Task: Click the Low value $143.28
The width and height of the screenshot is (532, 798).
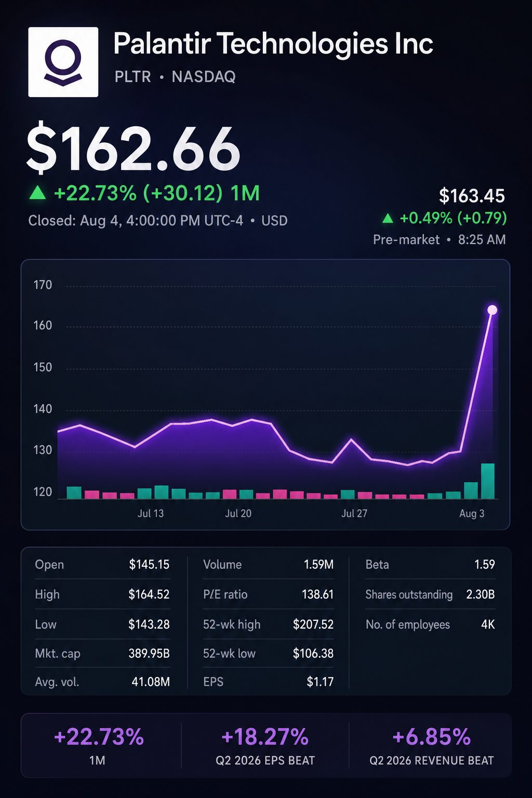Action: pyautogui.click(x=149, y=624)
